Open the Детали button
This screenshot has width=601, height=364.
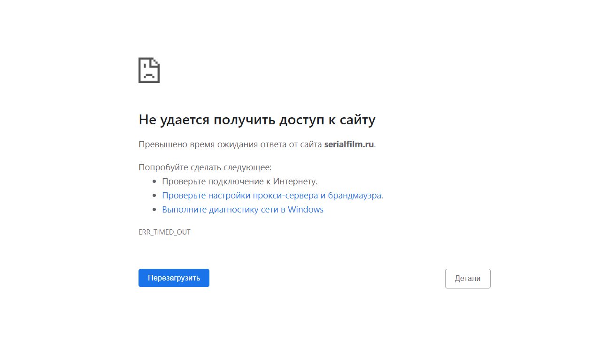[467, 278]
